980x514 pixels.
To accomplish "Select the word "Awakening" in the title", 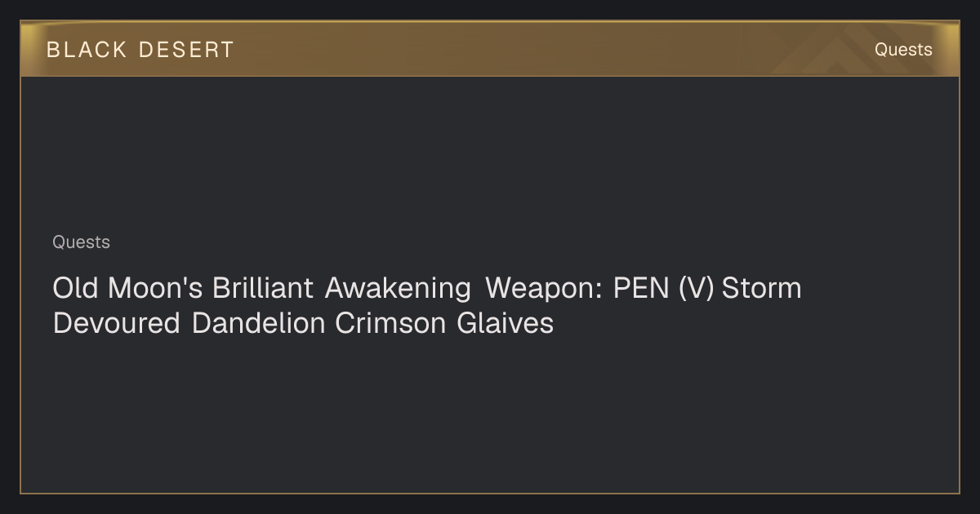I will 398,288.
